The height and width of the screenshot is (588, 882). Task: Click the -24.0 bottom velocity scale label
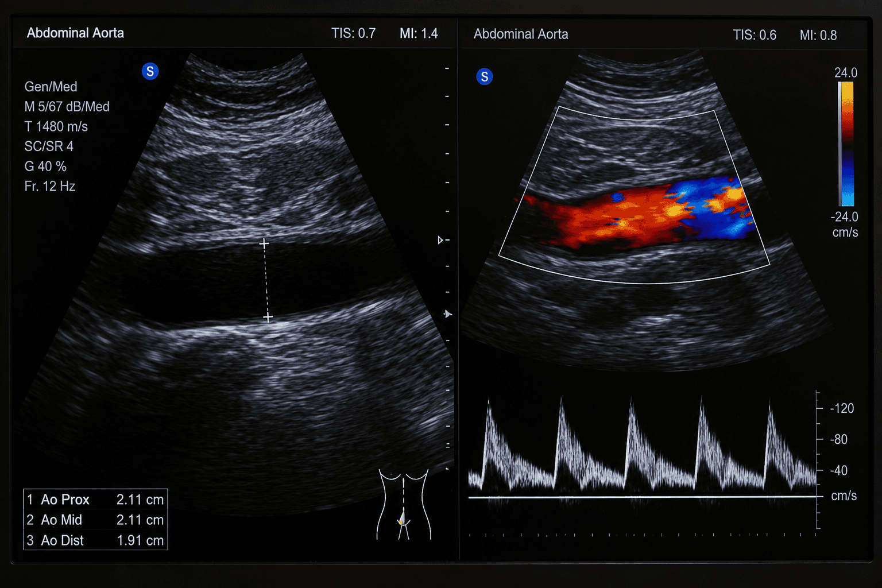click(844, 217)
